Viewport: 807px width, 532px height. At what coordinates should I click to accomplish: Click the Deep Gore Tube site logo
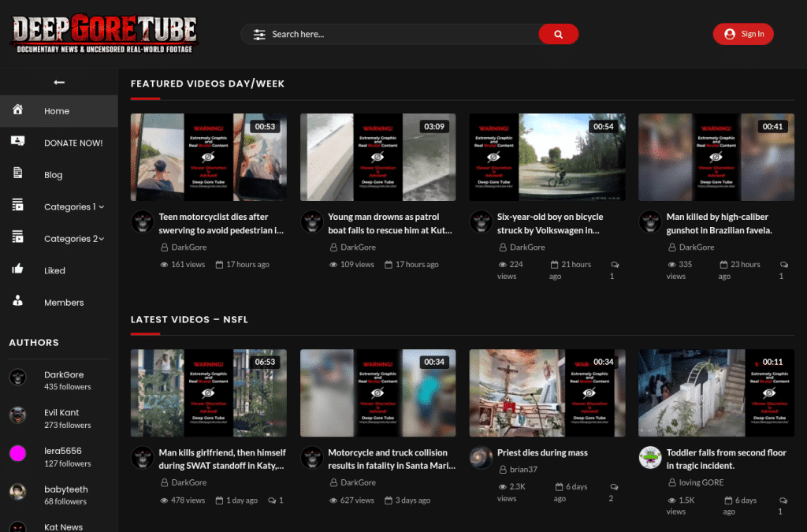105,33
